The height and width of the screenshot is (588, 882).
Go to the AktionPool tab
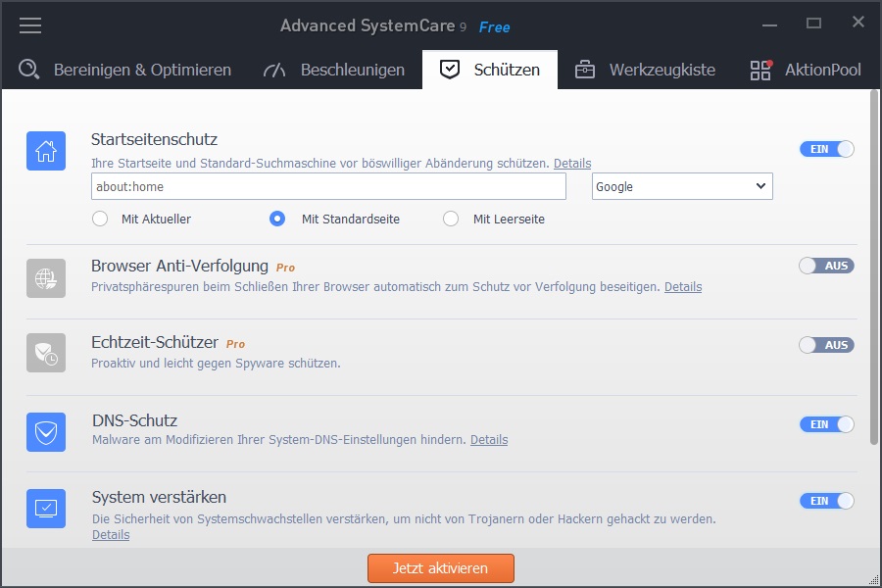pos(806,70)
